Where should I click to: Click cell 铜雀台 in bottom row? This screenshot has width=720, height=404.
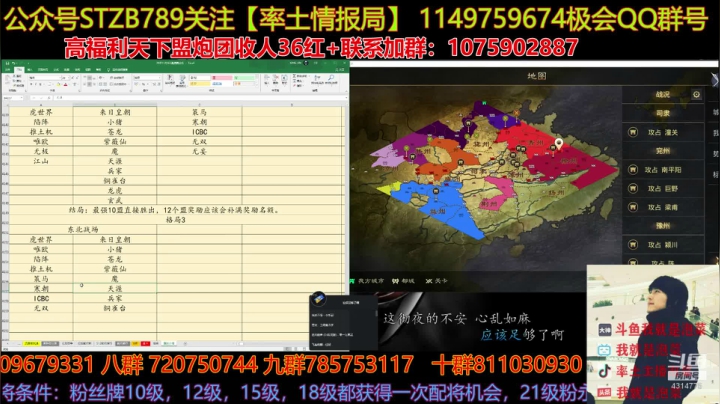[x=115, y=308]
